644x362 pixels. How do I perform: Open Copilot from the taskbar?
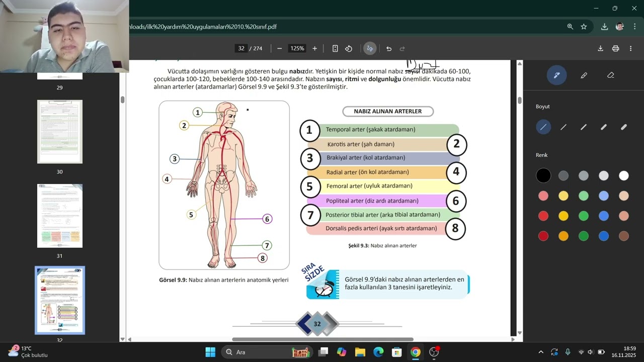[342, 352]
